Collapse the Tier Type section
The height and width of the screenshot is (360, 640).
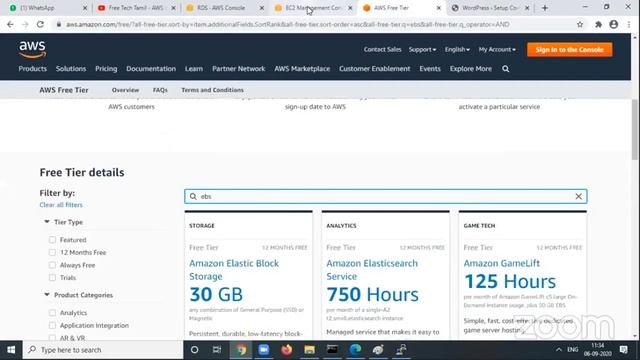click(x=47, y=222)
